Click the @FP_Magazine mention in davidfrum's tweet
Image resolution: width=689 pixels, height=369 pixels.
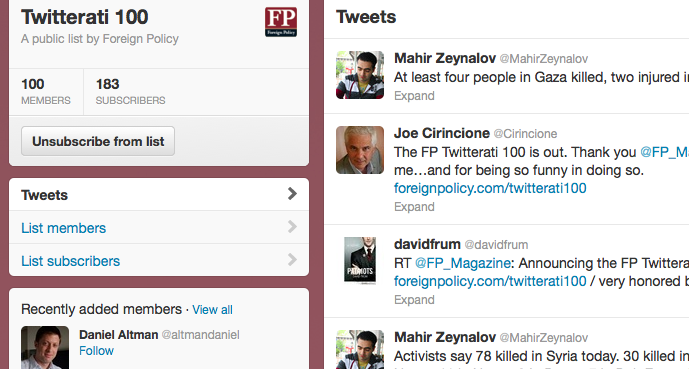(462, 263)
